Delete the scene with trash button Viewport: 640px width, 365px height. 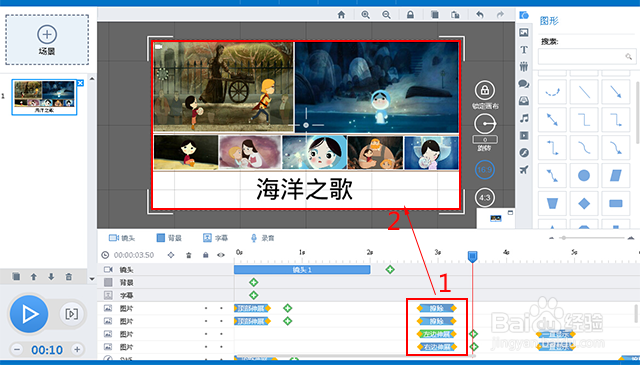click(69, 276)
